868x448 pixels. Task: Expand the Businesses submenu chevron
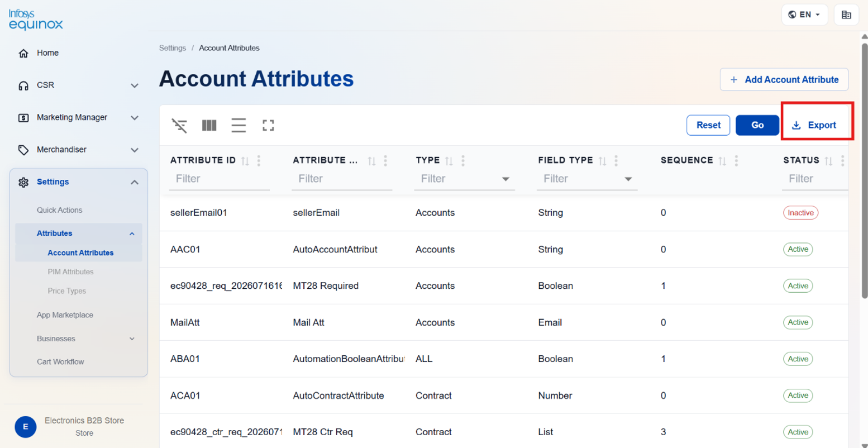coord(132,339)
